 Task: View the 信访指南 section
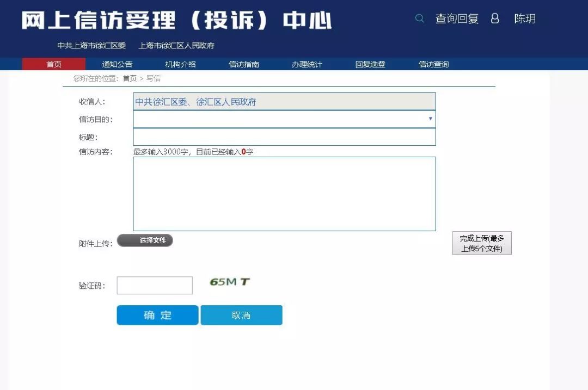click(x=243, y=64)
